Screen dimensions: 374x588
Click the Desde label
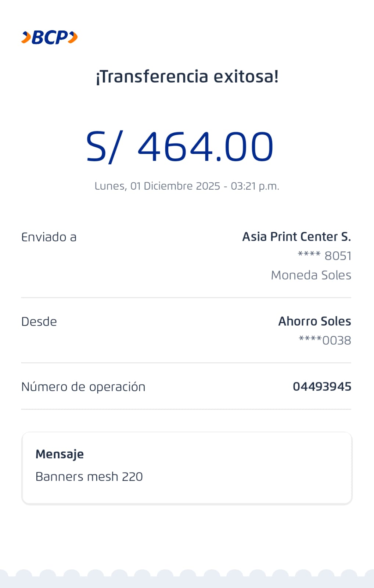(39, 322)
